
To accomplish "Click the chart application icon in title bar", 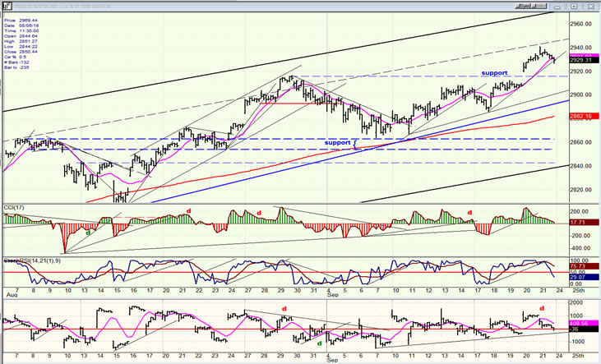I will tap(7, 6).
